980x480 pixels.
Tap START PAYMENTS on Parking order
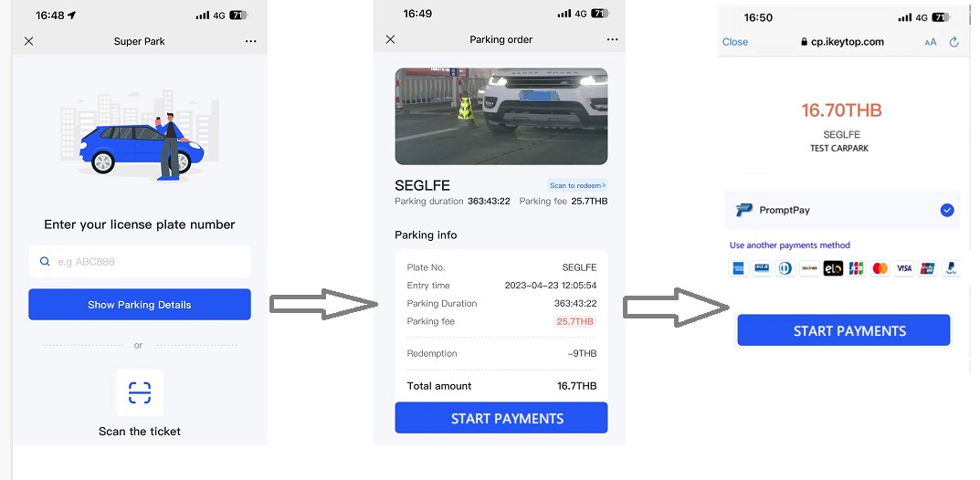click(x=501, y=419)
